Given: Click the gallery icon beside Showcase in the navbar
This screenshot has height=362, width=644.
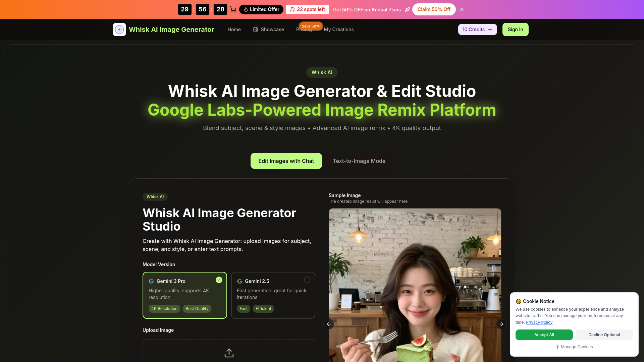Looking at the screenshot, I should (255, 29).
